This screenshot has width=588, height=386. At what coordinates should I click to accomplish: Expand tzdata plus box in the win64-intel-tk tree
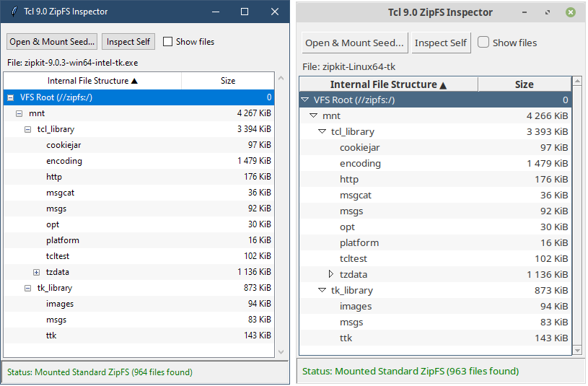[36, 272]
